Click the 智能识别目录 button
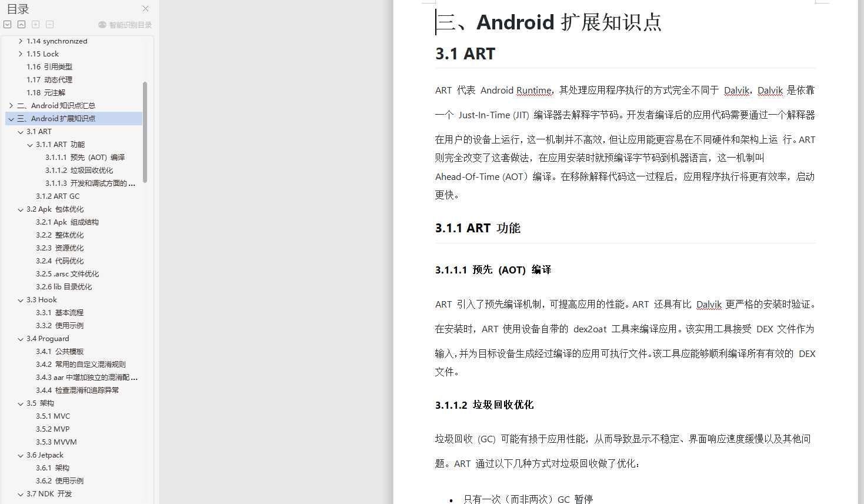864x504 pixels. coord(125,25)
